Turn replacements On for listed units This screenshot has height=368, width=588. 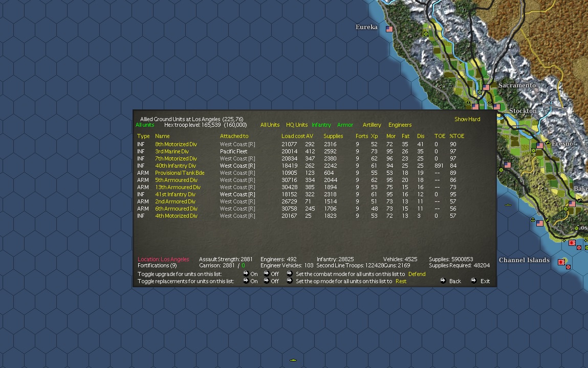[x=250, y=281]
